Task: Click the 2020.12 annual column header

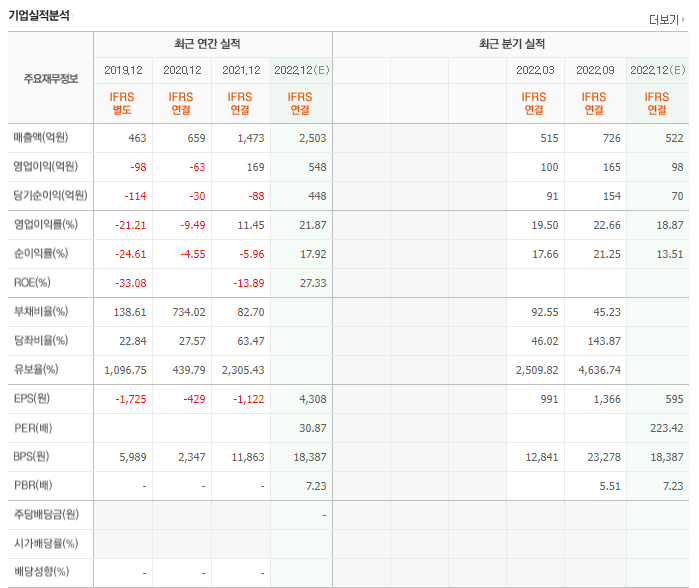Action: pyautogui.click(x=182, y=70)
